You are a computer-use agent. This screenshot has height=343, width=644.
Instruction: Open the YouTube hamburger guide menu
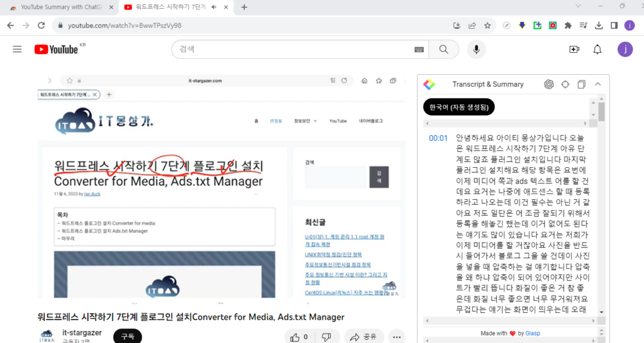click(17, 49)
